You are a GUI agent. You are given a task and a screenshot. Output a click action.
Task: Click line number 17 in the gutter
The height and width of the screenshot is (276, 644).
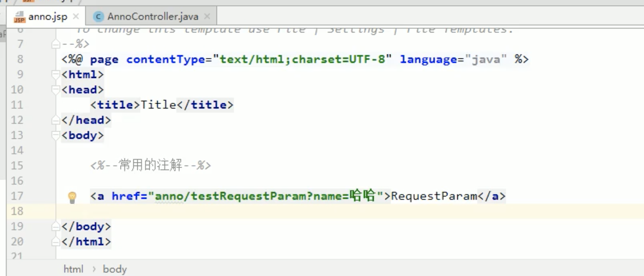click(x=17, y=196)
